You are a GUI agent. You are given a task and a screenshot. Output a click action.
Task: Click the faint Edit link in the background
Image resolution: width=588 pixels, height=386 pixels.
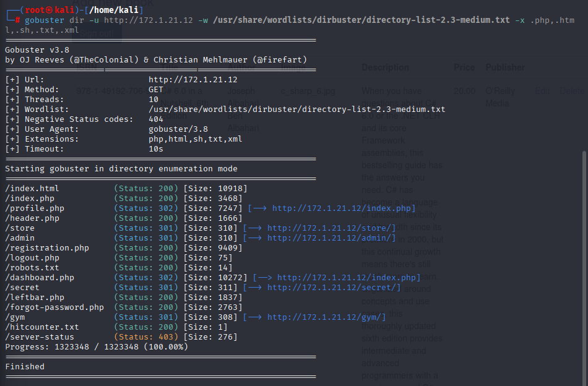coord(542,91)
